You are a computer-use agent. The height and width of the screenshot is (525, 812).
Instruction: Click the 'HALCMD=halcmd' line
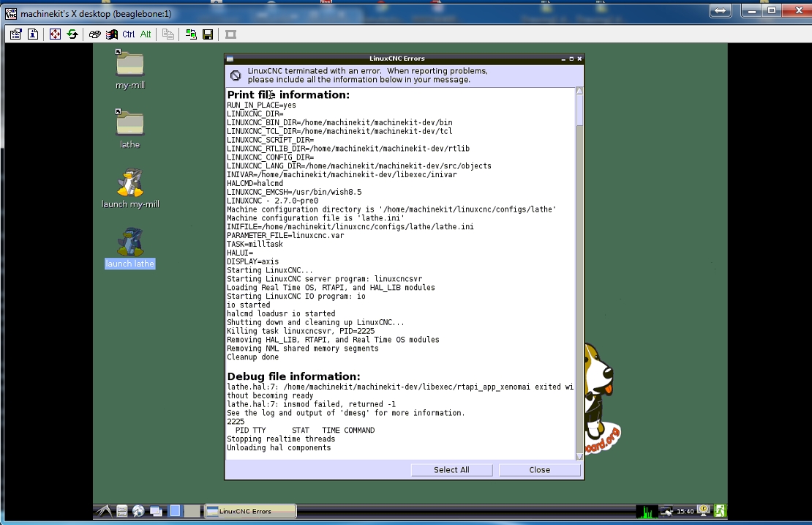255,183
